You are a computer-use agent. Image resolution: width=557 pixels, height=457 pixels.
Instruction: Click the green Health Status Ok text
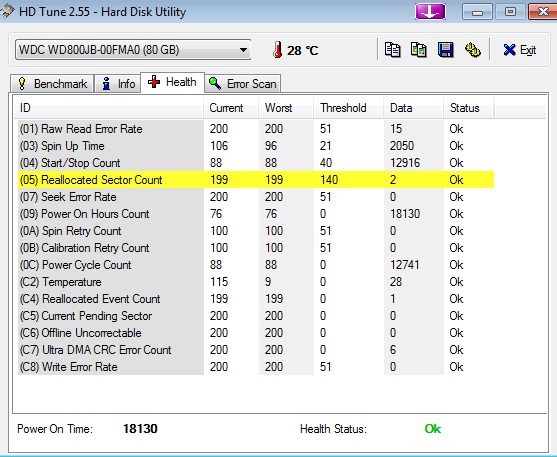433,429
